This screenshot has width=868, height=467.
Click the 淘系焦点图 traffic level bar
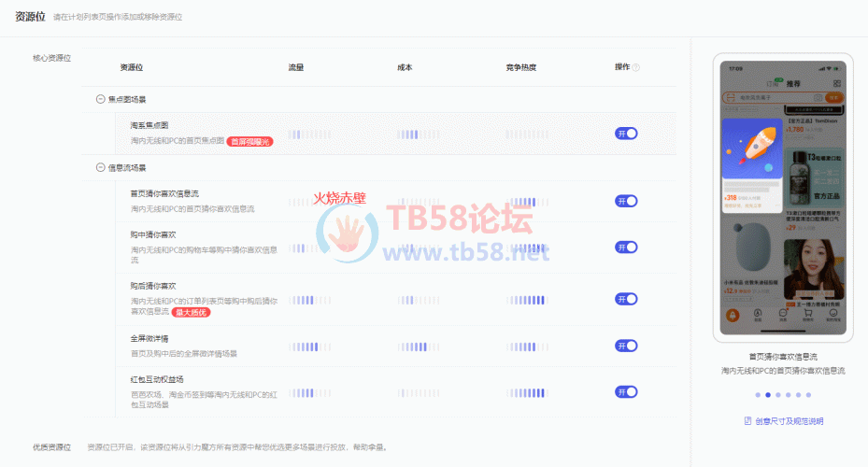click(308, 134)
